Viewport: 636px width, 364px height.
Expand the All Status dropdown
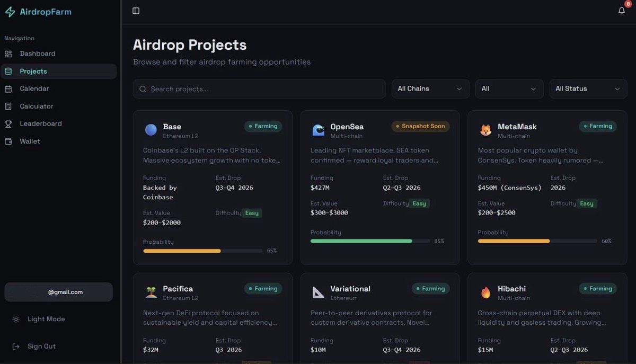(x=588, y=88)
